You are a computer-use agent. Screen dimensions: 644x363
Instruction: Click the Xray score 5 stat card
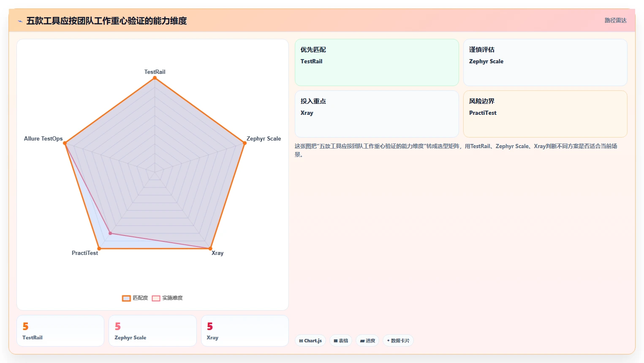tap(245, 330)
